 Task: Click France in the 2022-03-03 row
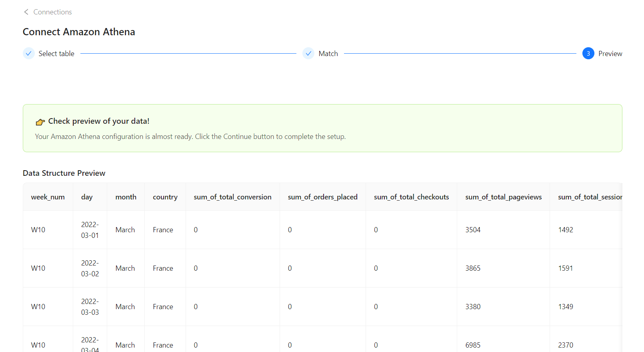click(x=163, y=307)
